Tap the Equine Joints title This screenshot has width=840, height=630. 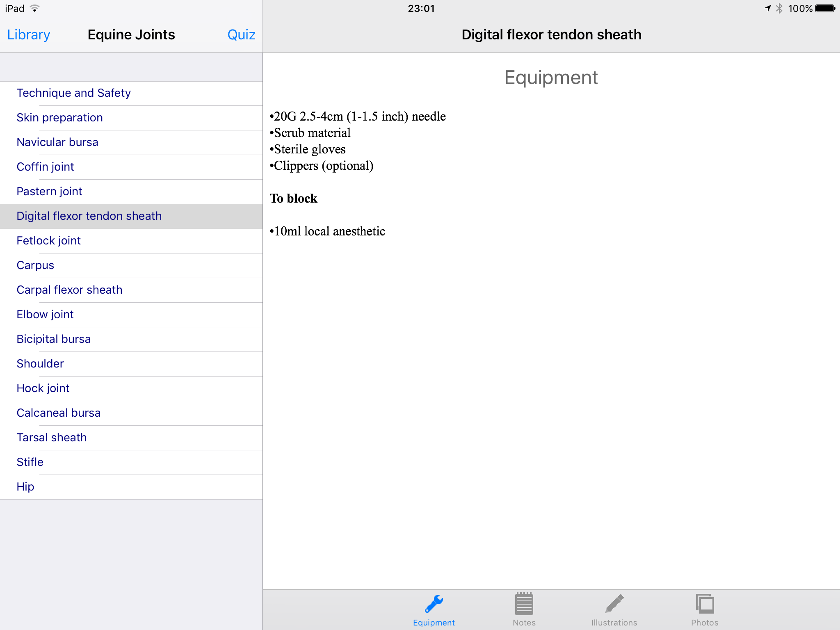[x=131, y=34]
